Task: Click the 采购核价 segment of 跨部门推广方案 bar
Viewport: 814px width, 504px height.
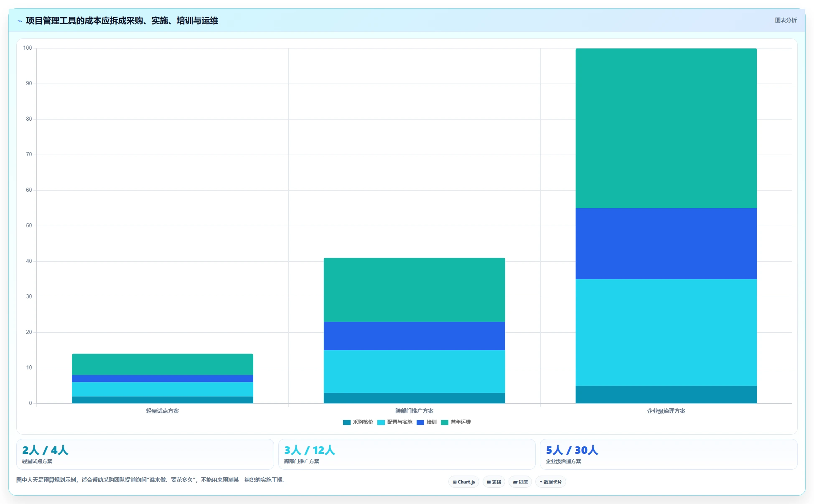Action: pyautogui.click(x=414, y=398)
